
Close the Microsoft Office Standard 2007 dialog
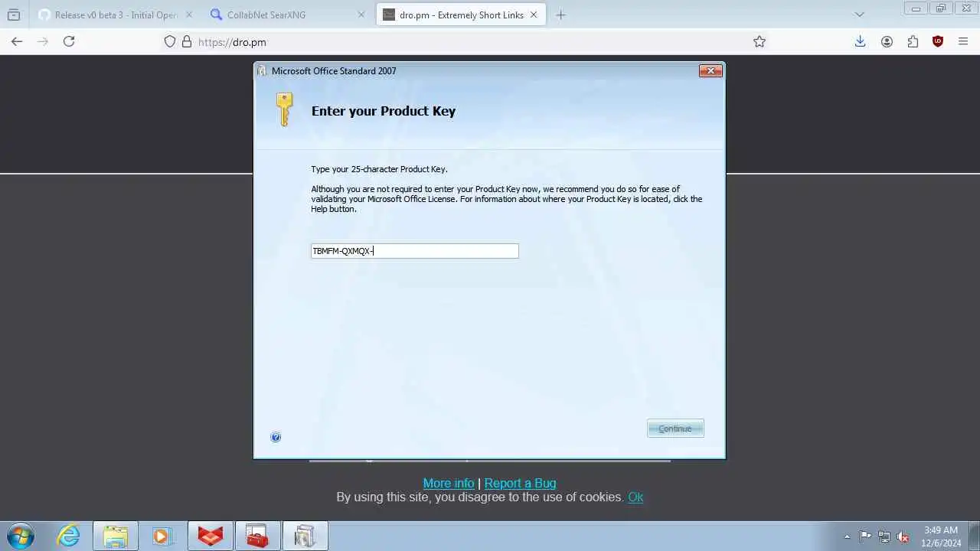[x=710, y=70]
